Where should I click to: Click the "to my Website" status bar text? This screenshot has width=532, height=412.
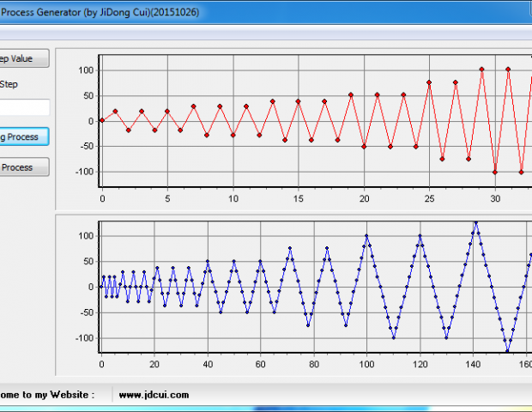47,395
